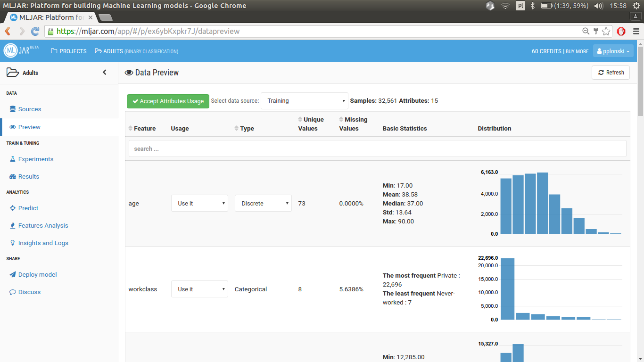644x362 pixels.
Task: Open the Predict page
Action: coord(28,208)
